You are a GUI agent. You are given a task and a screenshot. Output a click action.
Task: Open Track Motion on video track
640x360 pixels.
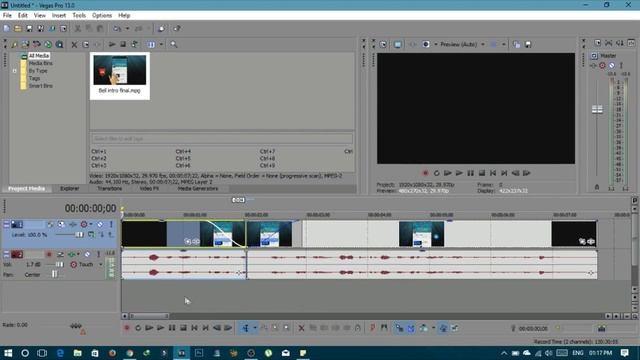pos(61,224)
